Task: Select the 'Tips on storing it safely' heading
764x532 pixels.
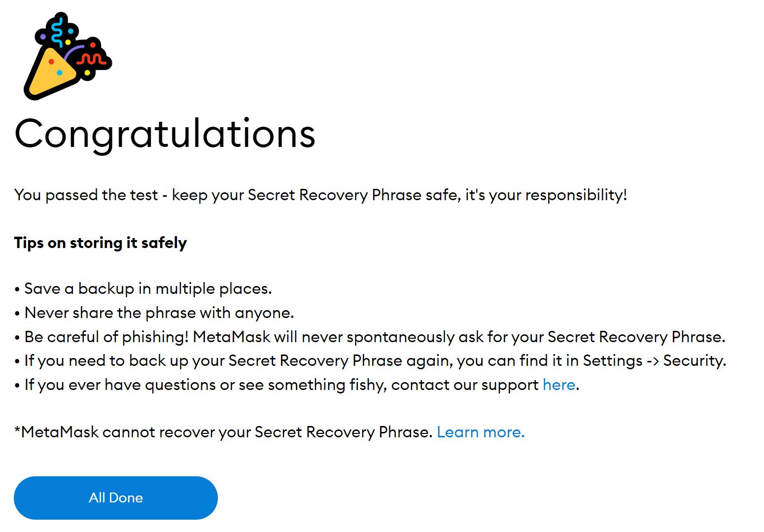Action: coord(101,243)
